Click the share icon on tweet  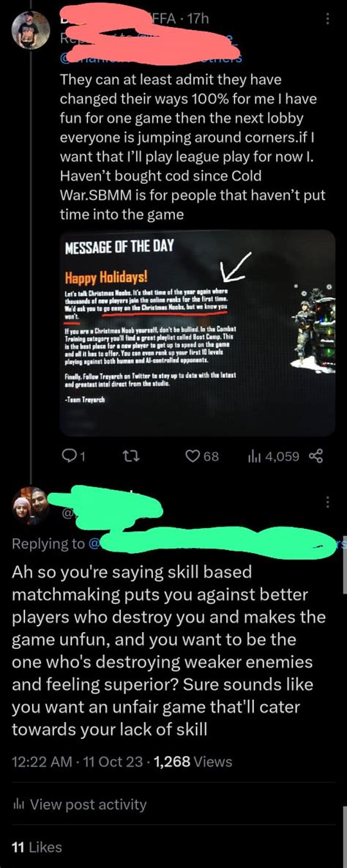coord(317,456)
